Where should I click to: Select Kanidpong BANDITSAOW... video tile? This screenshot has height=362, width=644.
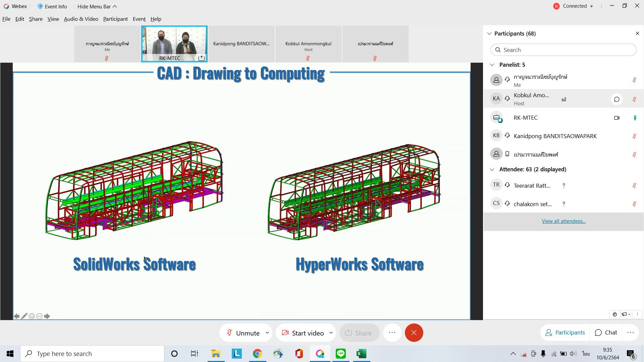(x=241, y=44)
